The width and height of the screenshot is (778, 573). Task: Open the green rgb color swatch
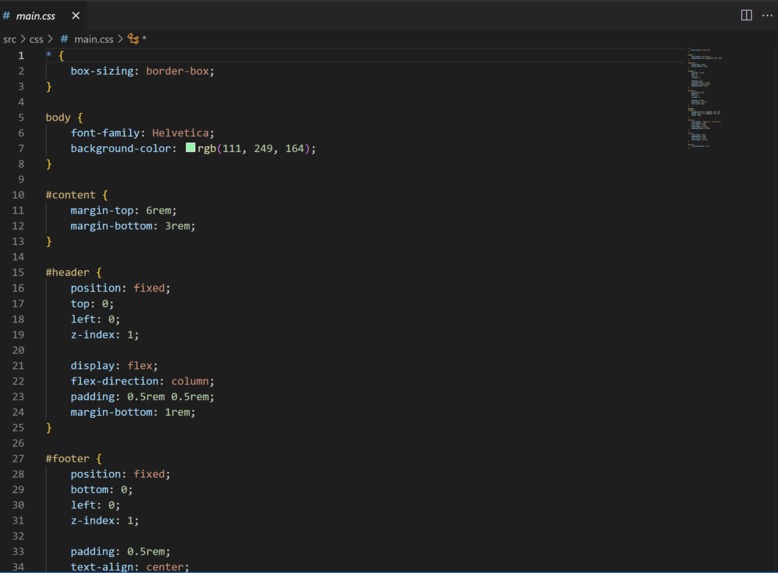point(191,147)
